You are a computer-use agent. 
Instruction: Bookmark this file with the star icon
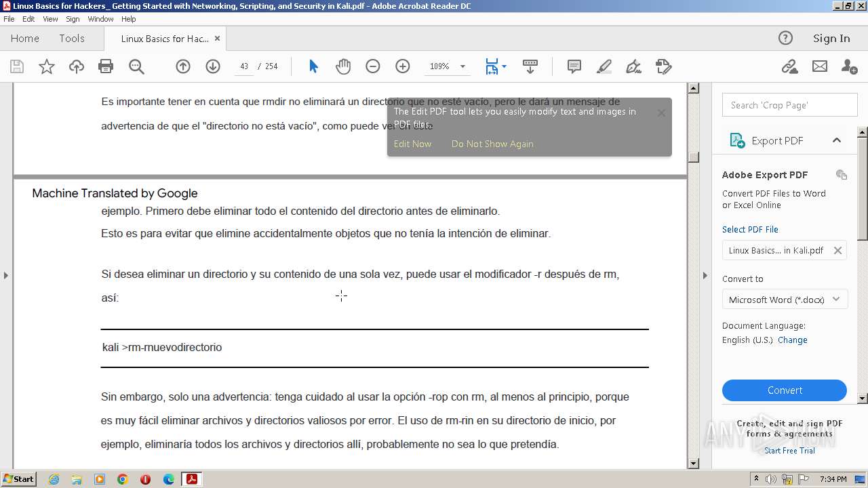coord(47,66)
